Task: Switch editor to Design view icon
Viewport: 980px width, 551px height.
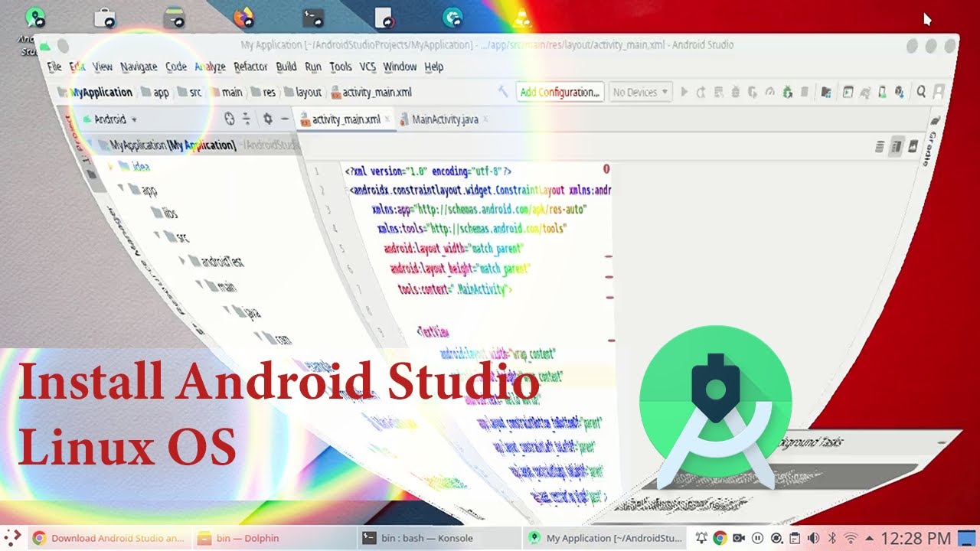Action: [x=913, y=147]
